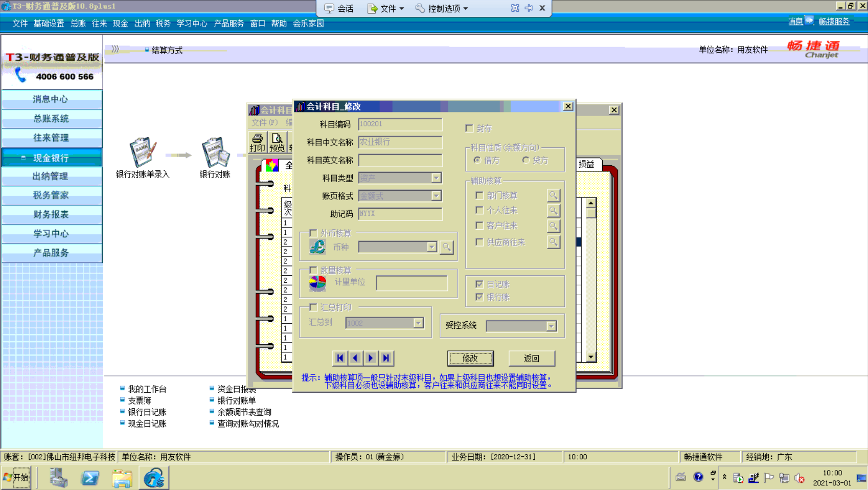868x490 pixels.
Task: Open the 消息 message icon at top right
Action: [809, 20]
